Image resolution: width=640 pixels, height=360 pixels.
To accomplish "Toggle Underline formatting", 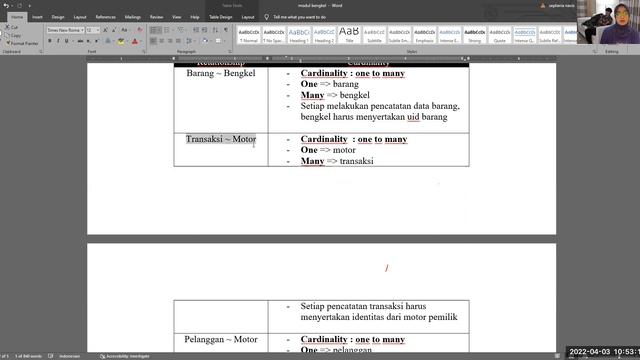I will (67, 41).
